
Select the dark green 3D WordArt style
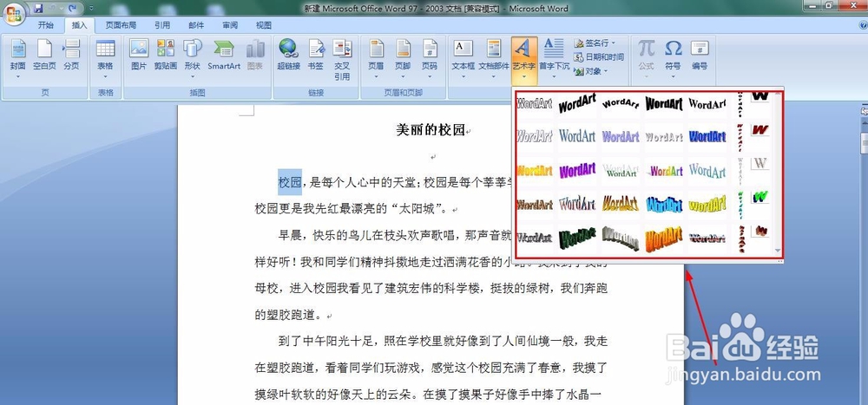577,238
